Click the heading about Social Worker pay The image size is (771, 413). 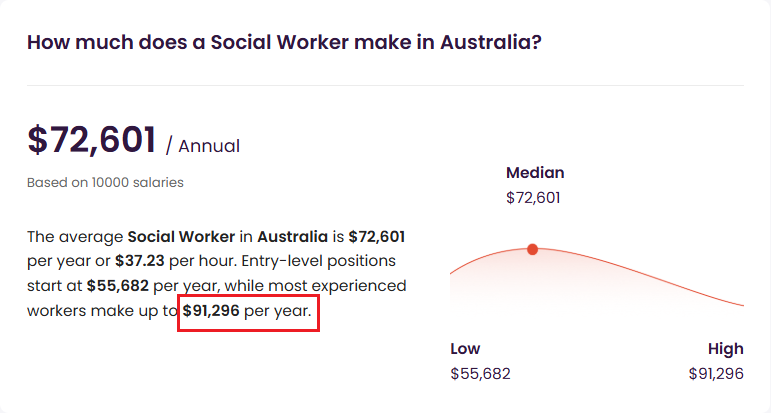pyautogui.click(x=285, y=43)
